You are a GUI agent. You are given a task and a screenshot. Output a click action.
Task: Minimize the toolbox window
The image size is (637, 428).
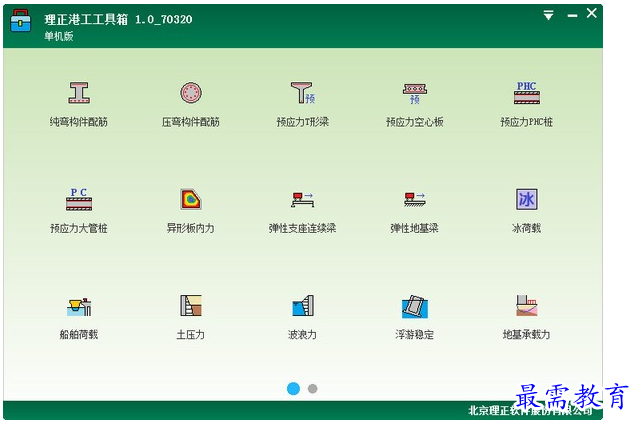tap(572, 16)
